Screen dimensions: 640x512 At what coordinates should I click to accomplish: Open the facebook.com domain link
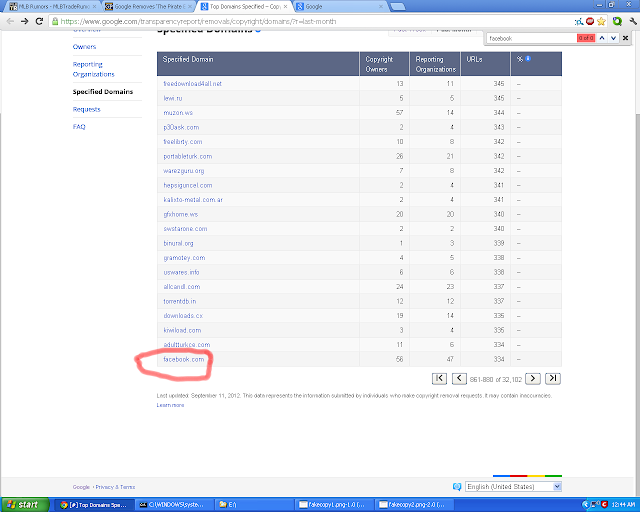(184, 359)
